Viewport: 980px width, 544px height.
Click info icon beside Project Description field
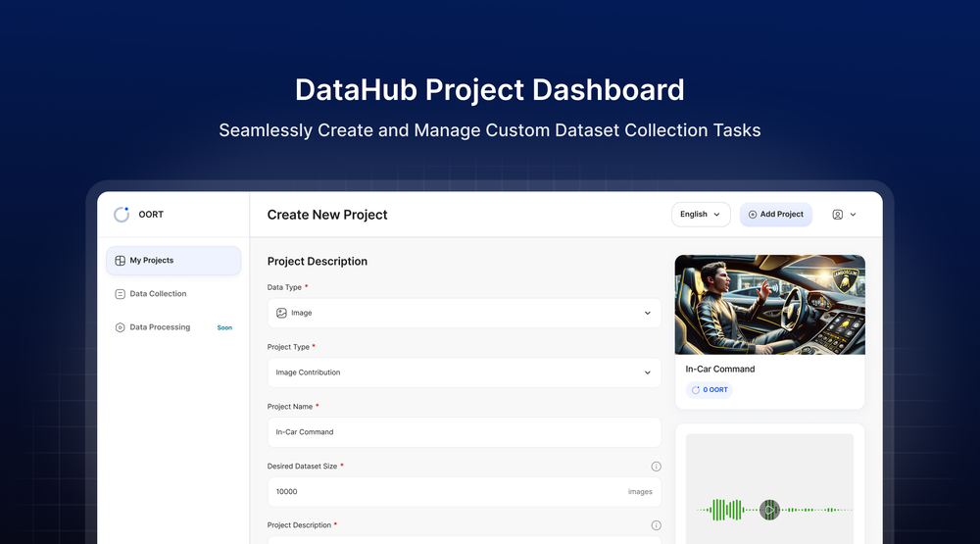(x=656, y=525)
